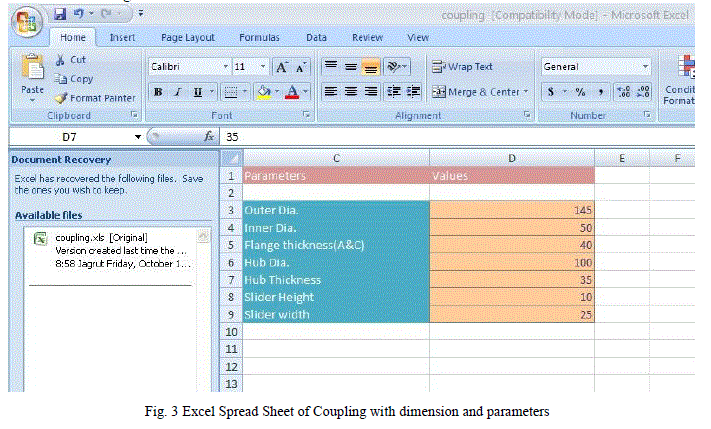Open the Name Box dropdown arrow
This screenshot has width=711, height=429.
click(x=137, y=136)
